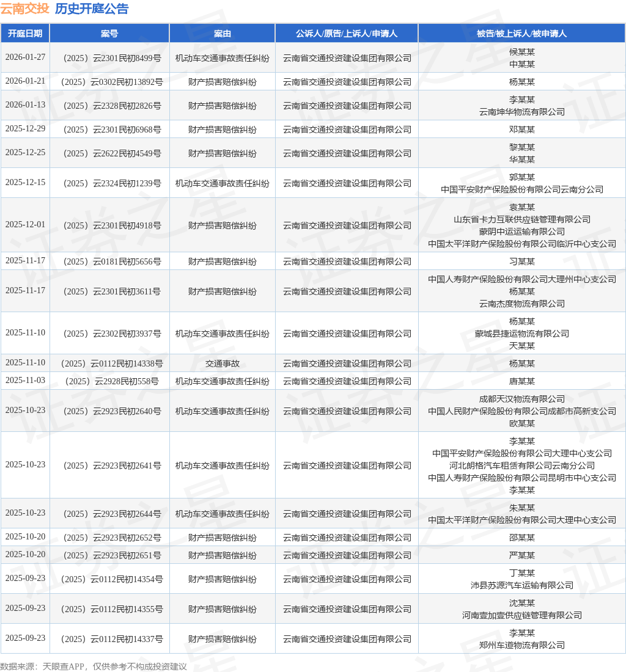Click the date 2026-01-13

(x=25, y=104)
